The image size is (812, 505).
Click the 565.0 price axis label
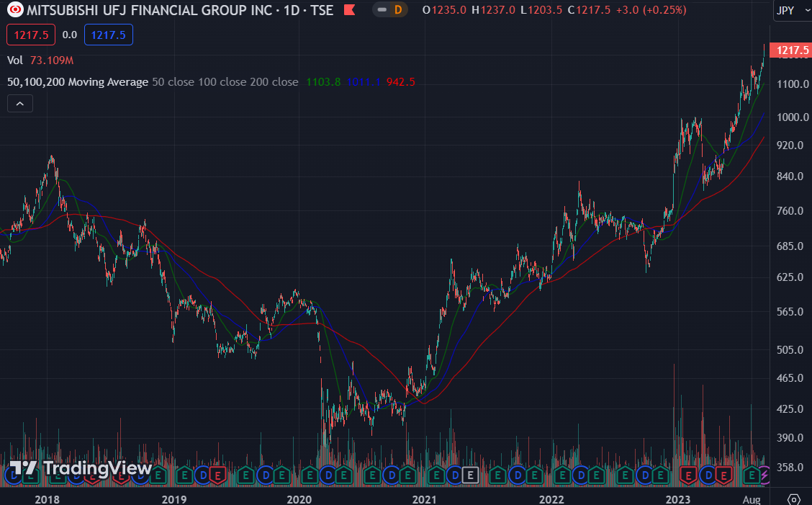[790, 312]
